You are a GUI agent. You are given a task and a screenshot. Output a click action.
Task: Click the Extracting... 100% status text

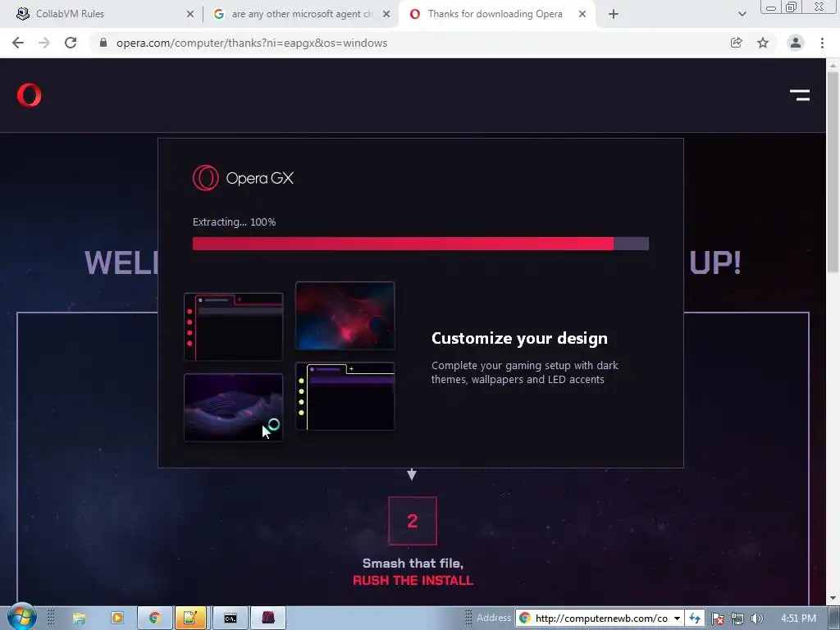(x=234, y=221)
